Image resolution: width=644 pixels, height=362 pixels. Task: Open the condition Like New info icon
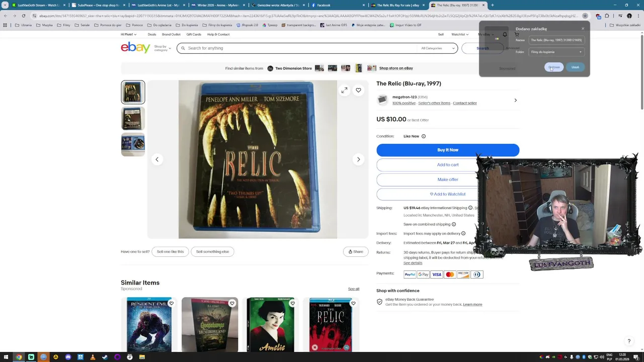point(424,136)
